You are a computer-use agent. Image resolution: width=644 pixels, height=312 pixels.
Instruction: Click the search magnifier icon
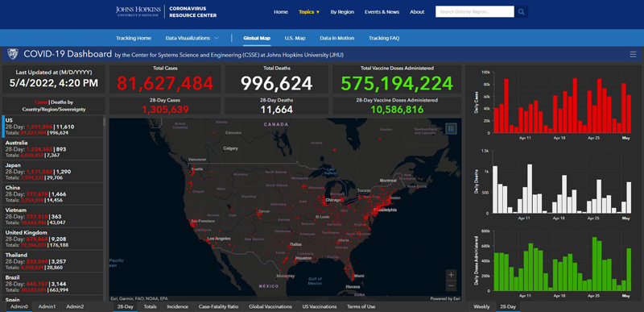521,12
